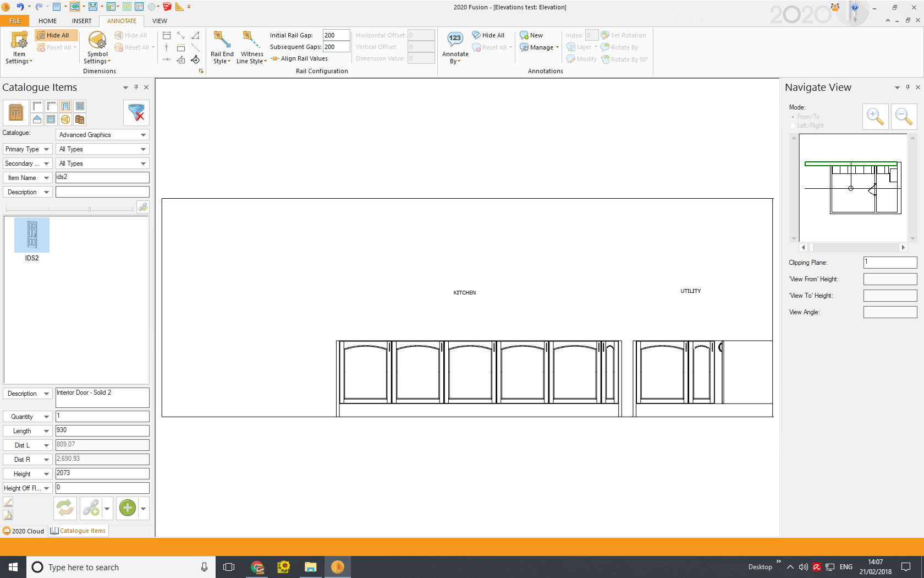The image size is (924, 578).
Task: Toggle the door category filter button
Action: coord(65,106)
